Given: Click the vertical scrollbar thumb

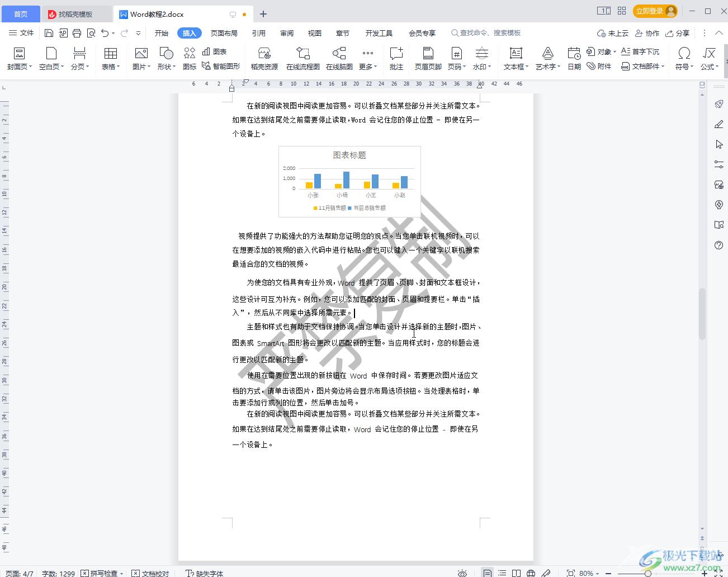Looking at the screenshot, I should (x=702, y=313).
